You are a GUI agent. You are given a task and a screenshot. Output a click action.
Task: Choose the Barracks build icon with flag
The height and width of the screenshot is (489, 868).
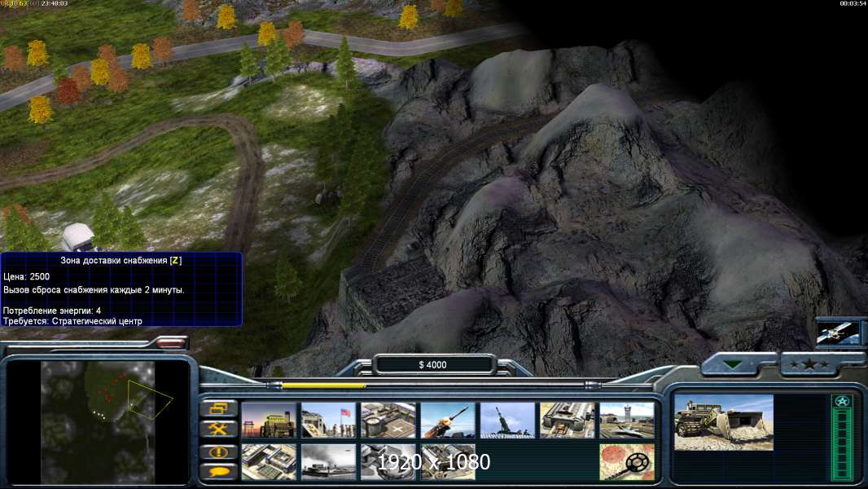[x=329, y=421]
